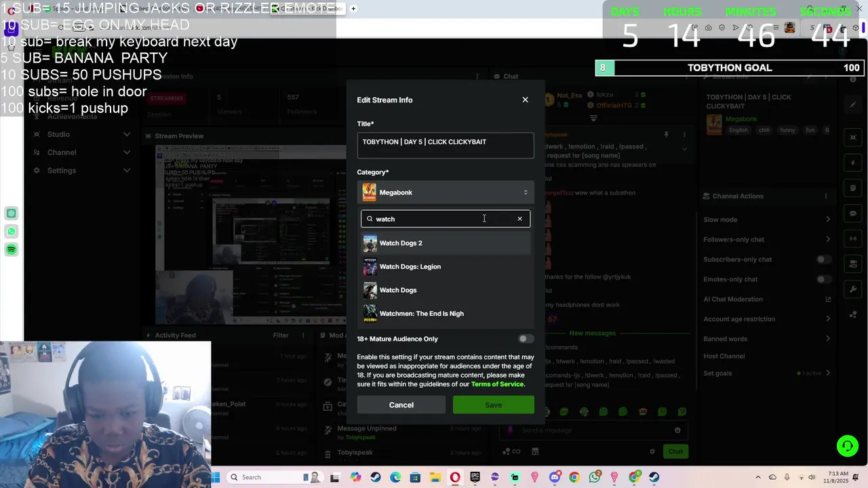The width and height of the screenshot is (868, 488).
Task: Click chat bubble icon in right toolbar
Action: click(853, 213)
